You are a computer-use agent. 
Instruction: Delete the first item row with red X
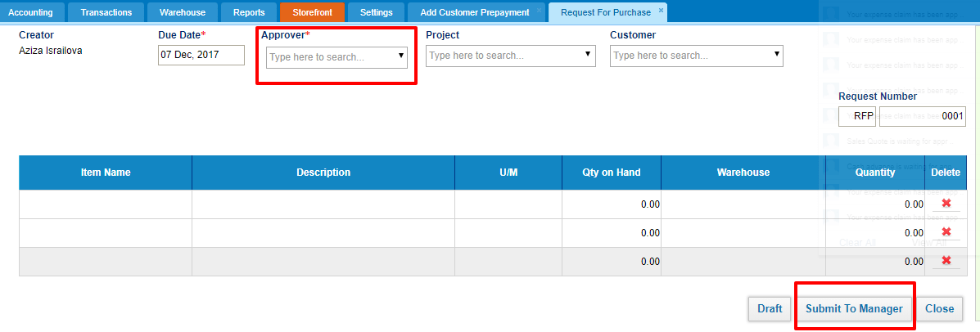tap(946, 204)
